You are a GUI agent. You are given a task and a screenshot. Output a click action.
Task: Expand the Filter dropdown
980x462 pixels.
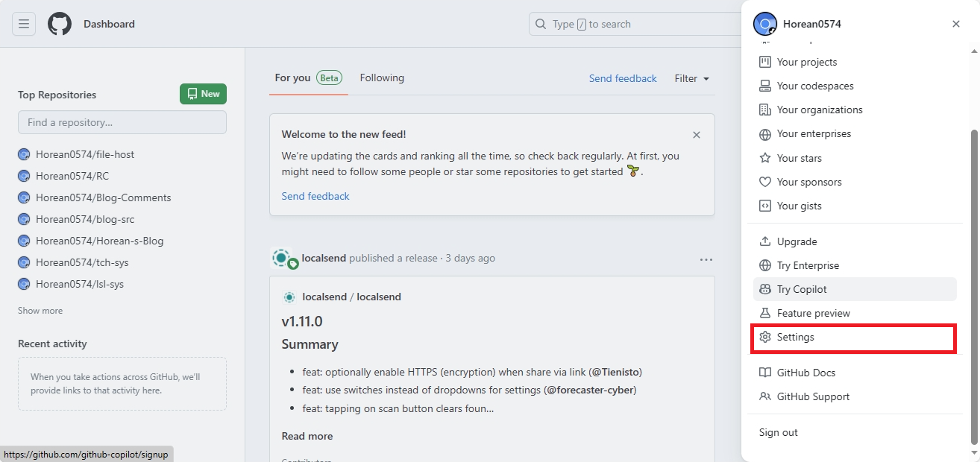(x=691, y=78)
